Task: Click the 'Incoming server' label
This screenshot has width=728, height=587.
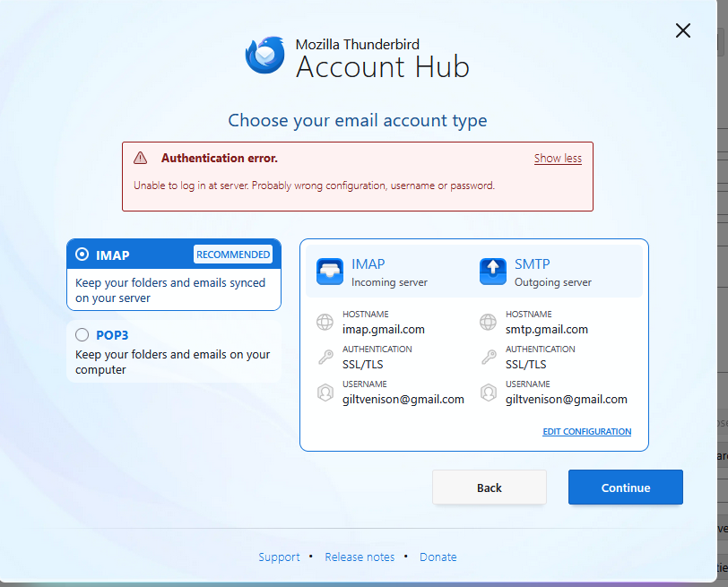Action: click(389, 282)
